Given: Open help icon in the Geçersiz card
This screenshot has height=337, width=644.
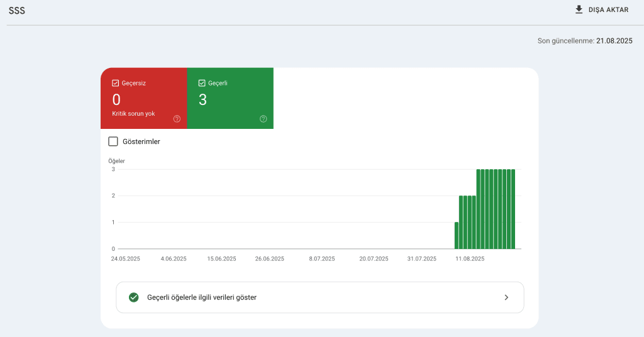Looking at the screenshot, I should (x=177, y=119).
